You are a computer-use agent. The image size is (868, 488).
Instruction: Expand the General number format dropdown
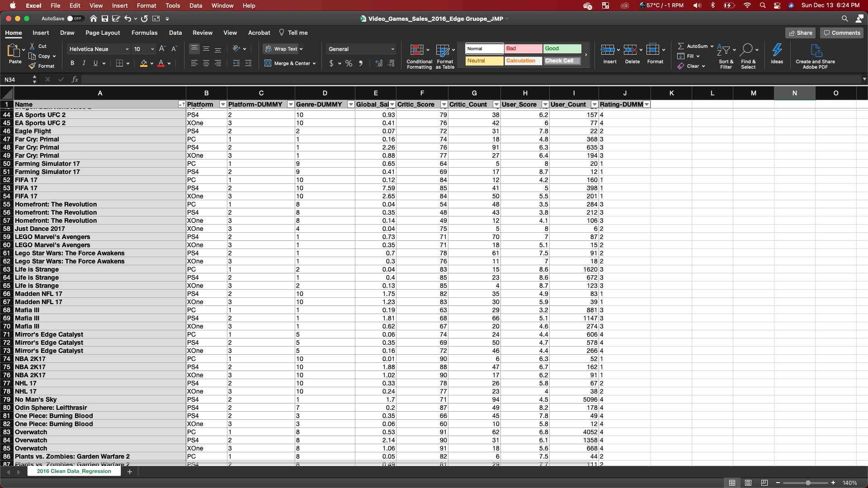392,49
